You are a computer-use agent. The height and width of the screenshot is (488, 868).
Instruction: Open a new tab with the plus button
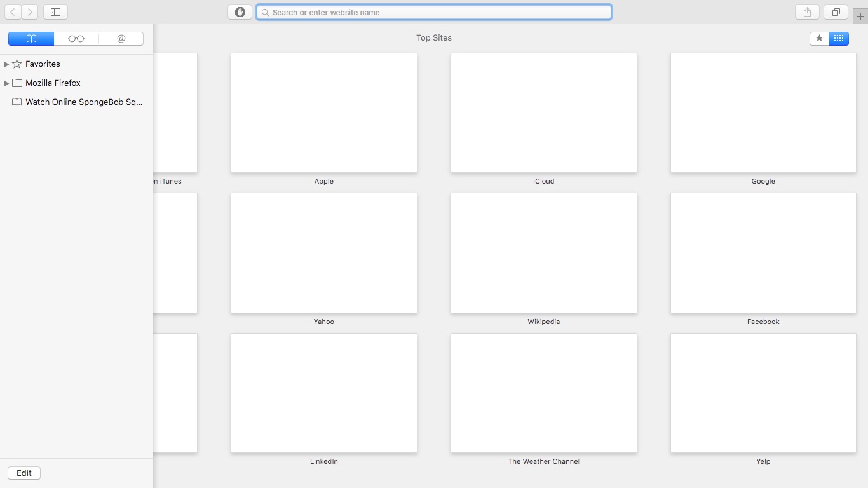point(861,16)
